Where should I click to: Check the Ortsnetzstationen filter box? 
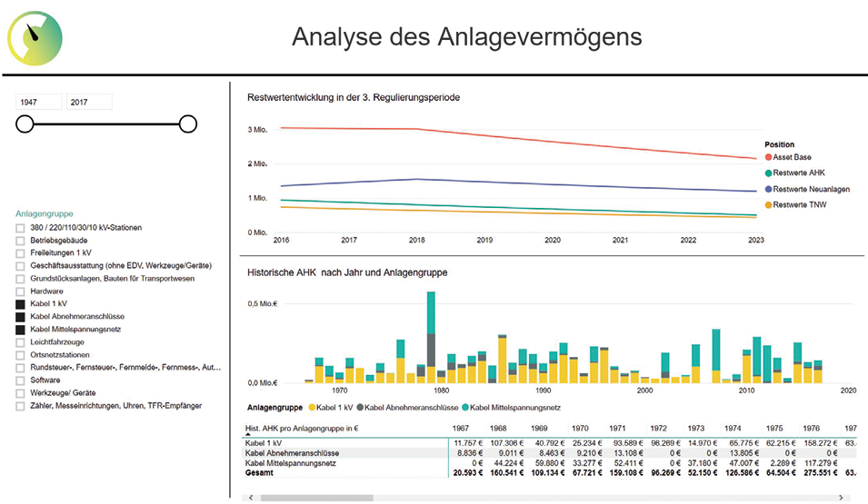[21, 355]
